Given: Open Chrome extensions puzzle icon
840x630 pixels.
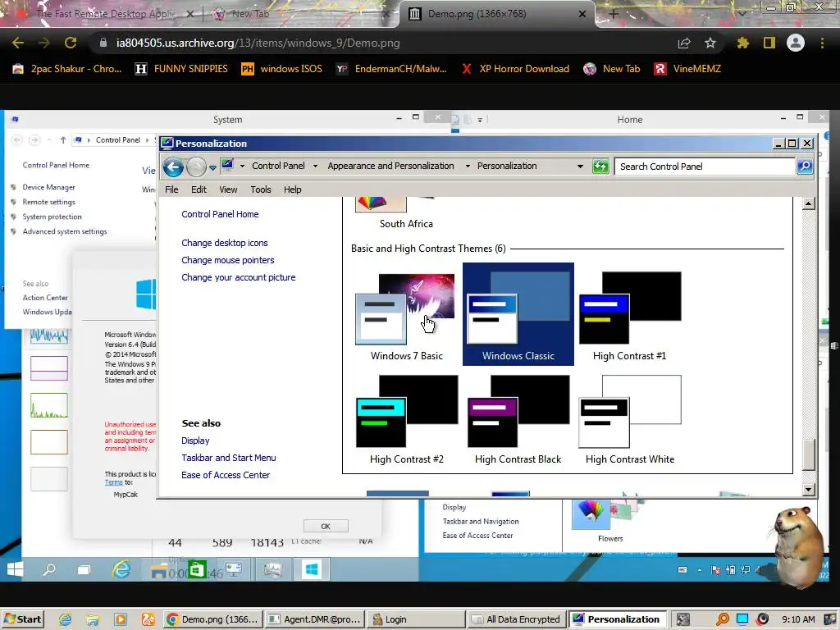Looking at the screenshot, I should 743,43.
